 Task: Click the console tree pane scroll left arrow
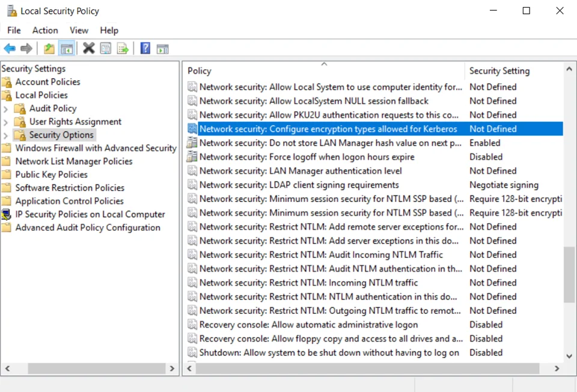(x=7, y=368)
